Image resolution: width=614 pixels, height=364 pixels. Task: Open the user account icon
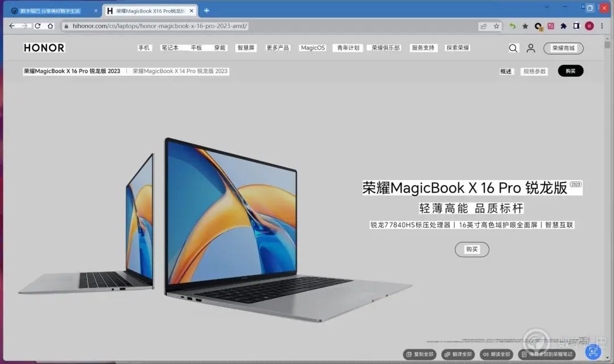click(530, 48)
